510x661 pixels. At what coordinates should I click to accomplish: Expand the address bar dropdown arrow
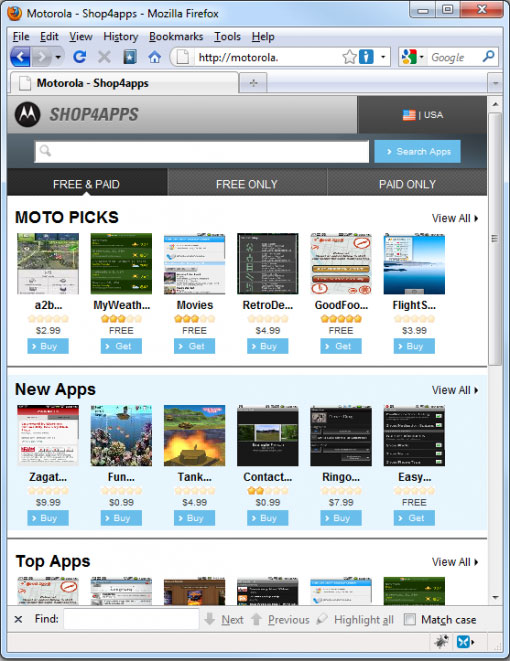point(383,56)
